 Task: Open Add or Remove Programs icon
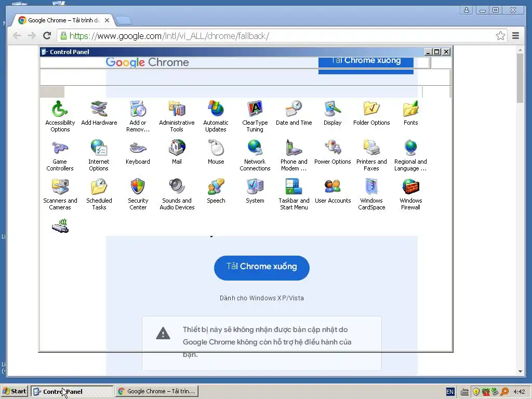click(138, 116)
